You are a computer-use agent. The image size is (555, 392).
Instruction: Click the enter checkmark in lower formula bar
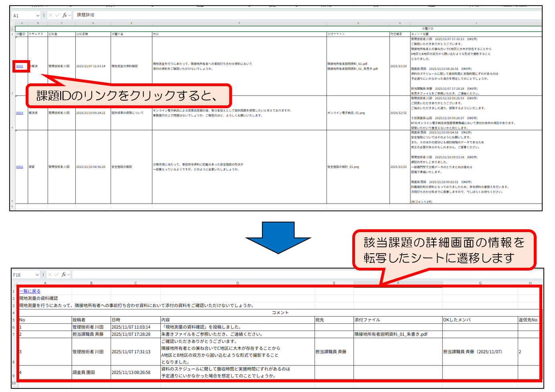pyautogui.click(x=57, y=275)
